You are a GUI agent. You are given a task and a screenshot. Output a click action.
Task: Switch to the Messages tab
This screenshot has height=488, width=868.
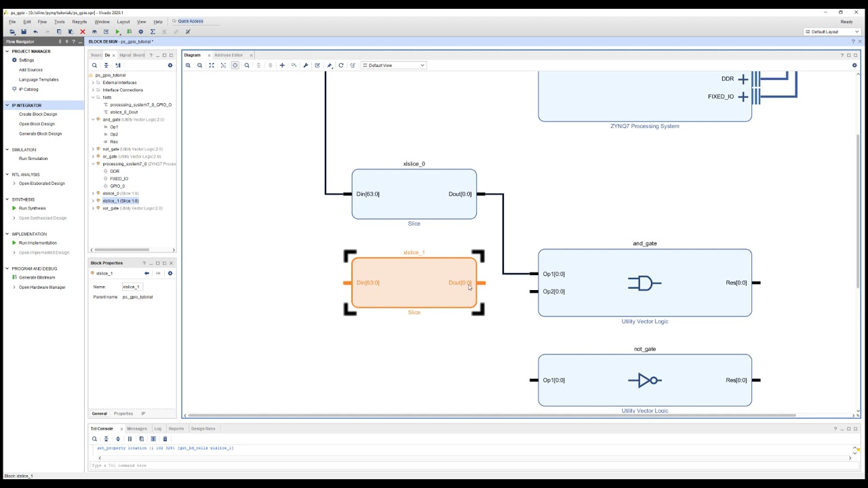pos(137,428)
